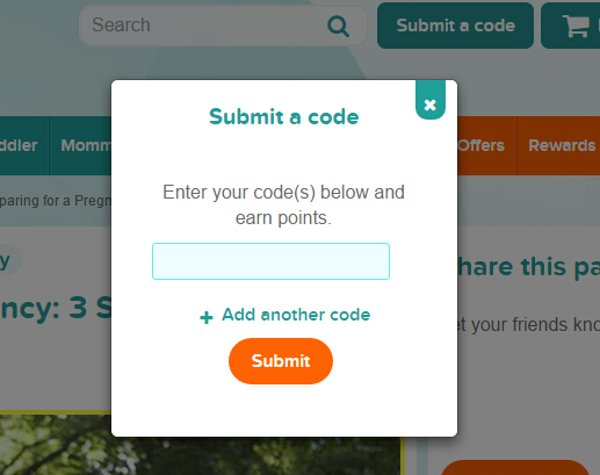
Task: Click the orange Submit button
Action: click(280, 361)
